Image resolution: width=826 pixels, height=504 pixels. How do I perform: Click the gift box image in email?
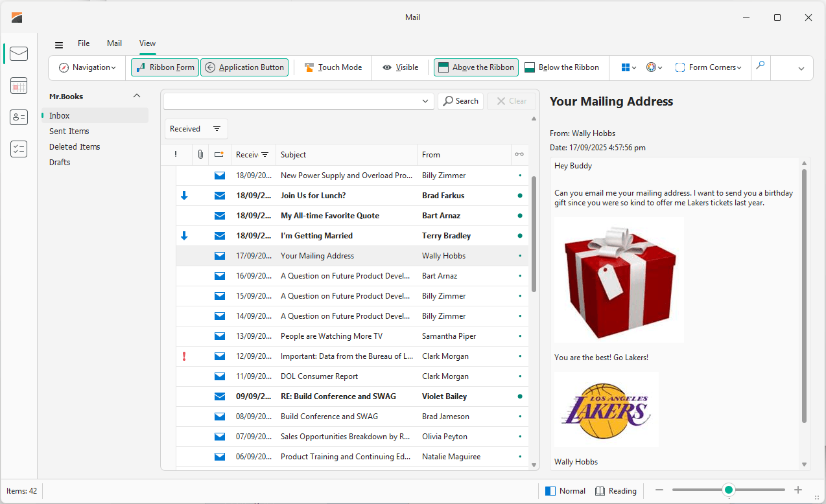point(619,280)
